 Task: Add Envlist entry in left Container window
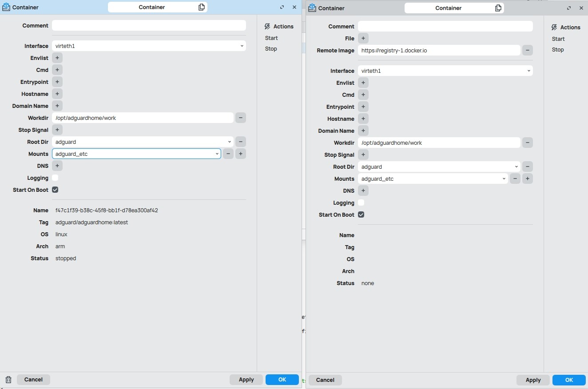[57, 58]
